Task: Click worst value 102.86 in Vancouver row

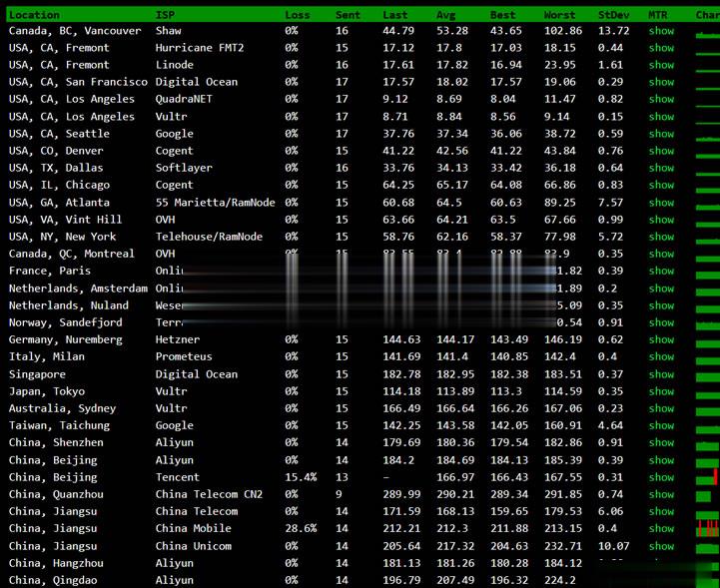Action: click(x=563, y=31)
